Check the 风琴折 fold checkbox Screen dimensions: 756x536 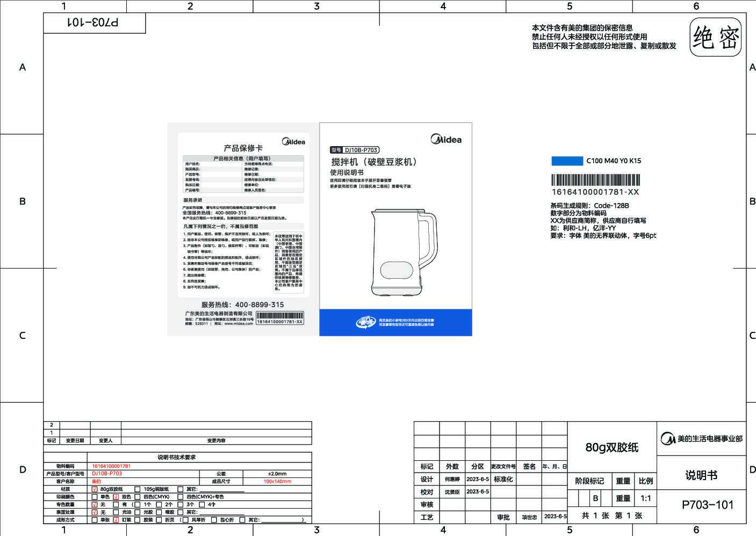186,519
